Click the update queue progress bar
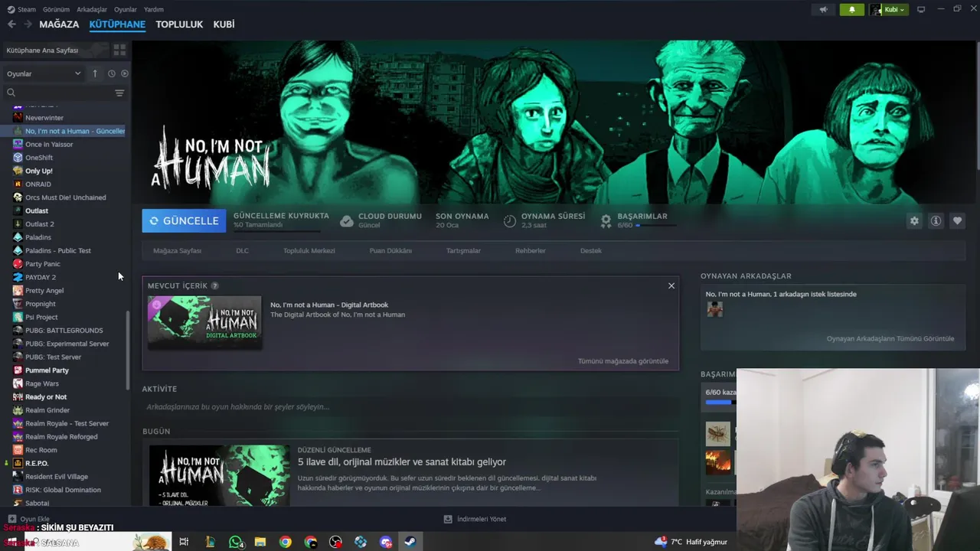Viewport: 980px width, 551px height. pyautogui.click(x=276, y=230)
